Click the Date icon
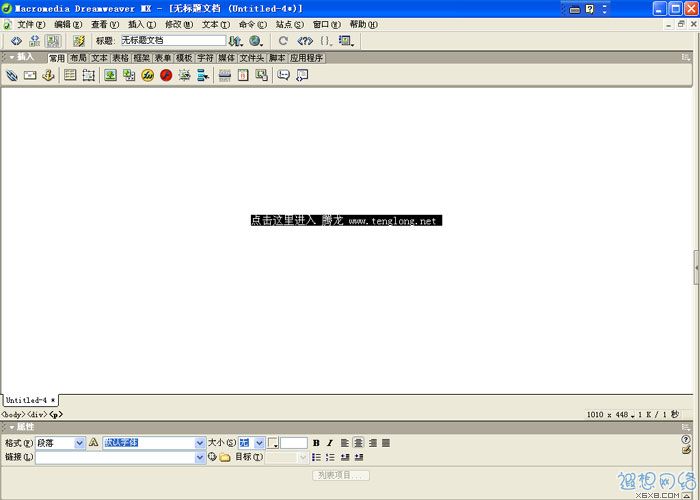700x500 pixels. (243, 75)
